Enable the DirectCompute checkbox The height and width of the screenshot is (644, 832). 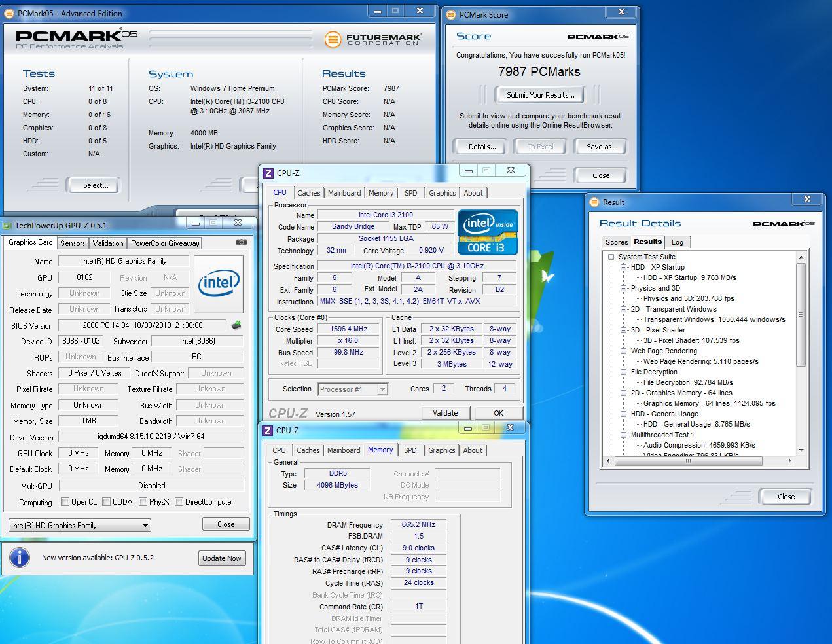[179, 502]
